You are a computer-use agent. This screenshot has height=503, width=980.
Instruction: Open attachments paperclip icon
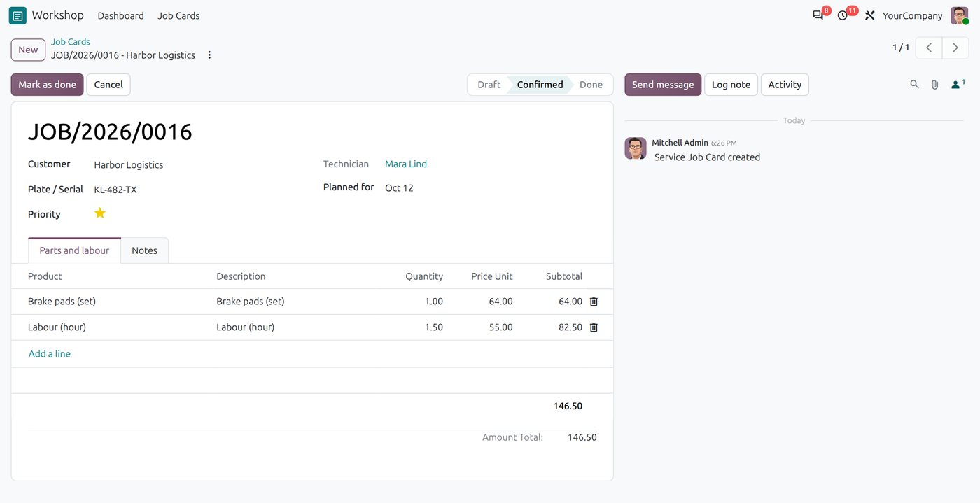click(934, 85)
